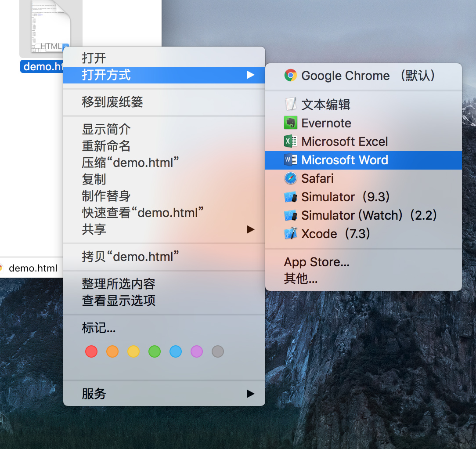Click the Google Chrome icon in submenu
The height and width of the screenshot is (449, 476).
coord(291,75)
